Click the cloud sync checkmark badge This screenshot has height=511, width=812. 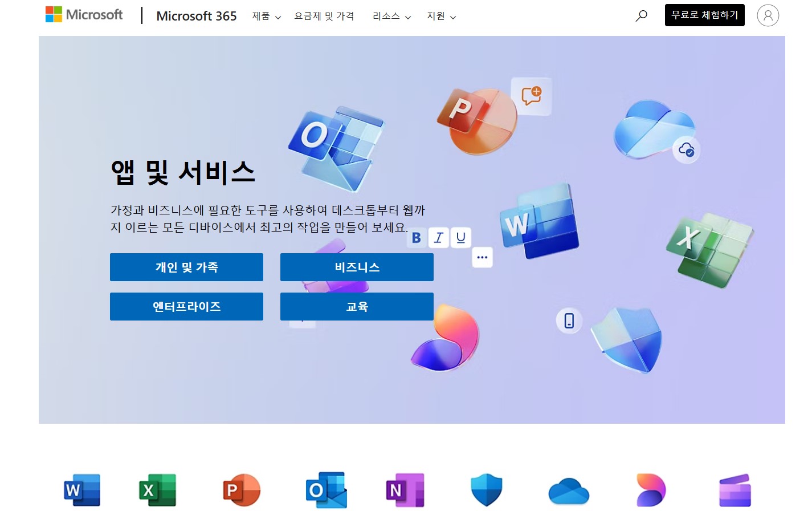(687, 150)
